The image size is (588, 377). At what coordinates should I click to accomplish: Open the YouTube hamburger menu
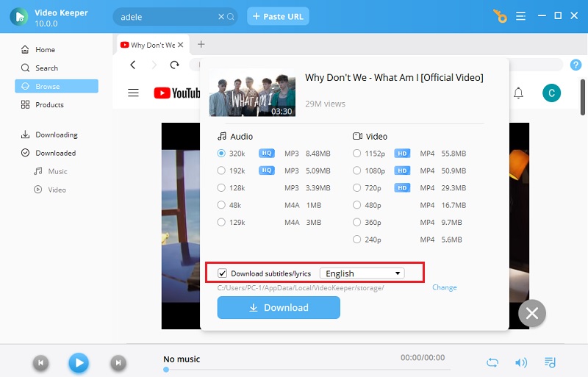pyautogui.click(x=133, y=93)
